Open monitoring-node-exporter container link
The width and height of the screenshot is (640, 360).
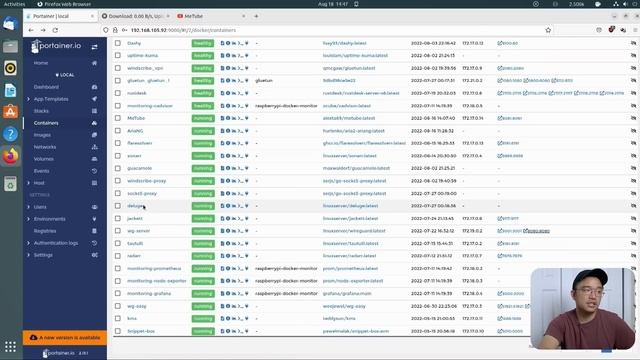[x=157, y=281]
